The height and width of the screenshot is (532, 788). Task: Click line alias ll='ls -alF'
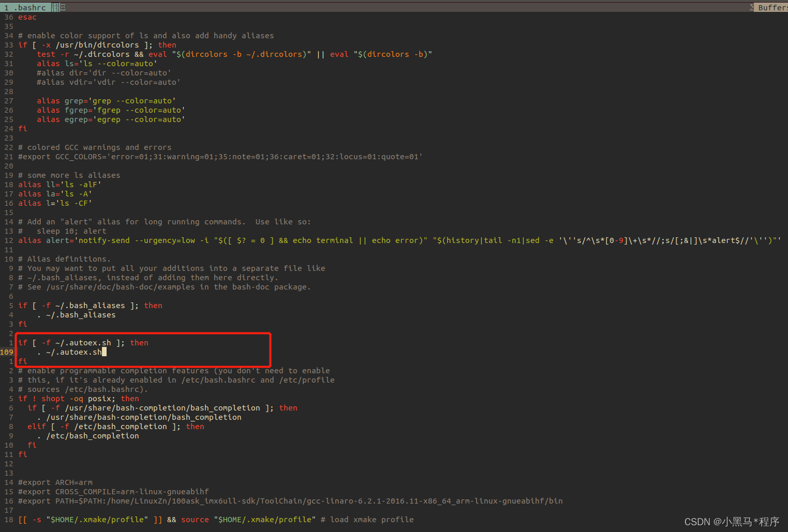(60, 185)
